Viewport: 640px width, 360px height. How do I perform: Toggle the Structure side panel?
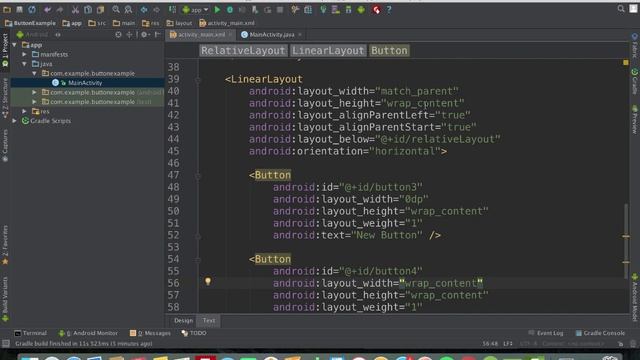point(5,98)
